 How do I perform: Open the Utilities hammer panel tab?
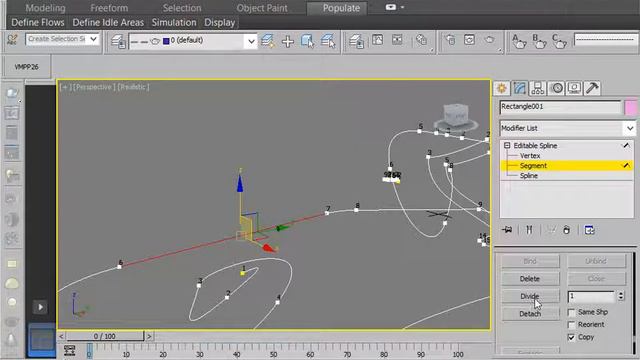click(592, 88)
